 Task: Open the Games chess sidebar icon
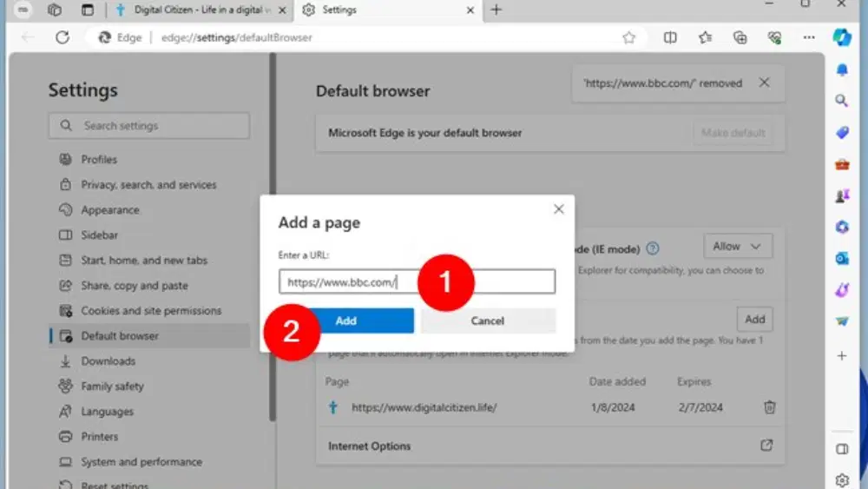pyautogui.click(x=842, y=195)
